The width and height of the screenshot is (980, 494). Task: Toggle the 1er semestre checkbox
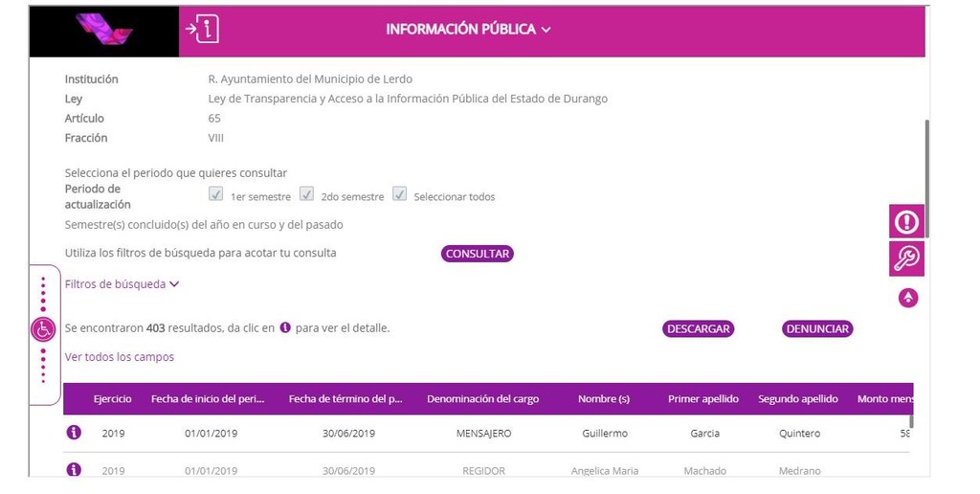click(216, 194)
